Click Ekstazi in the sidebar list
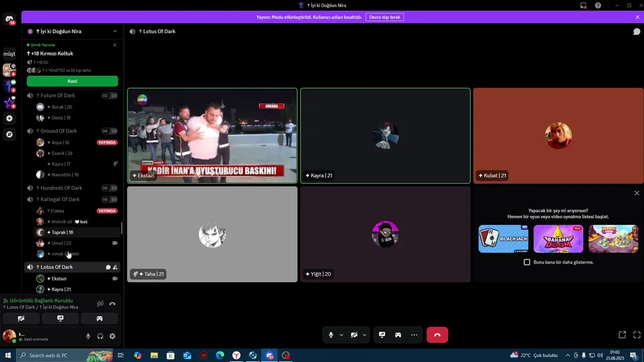 click(77, 279)
